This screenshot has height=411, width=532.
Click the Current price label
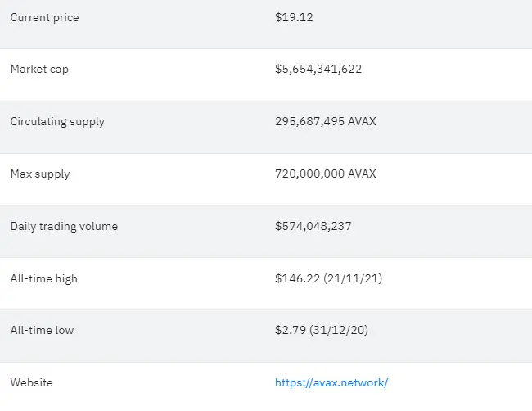pos(44,18)
